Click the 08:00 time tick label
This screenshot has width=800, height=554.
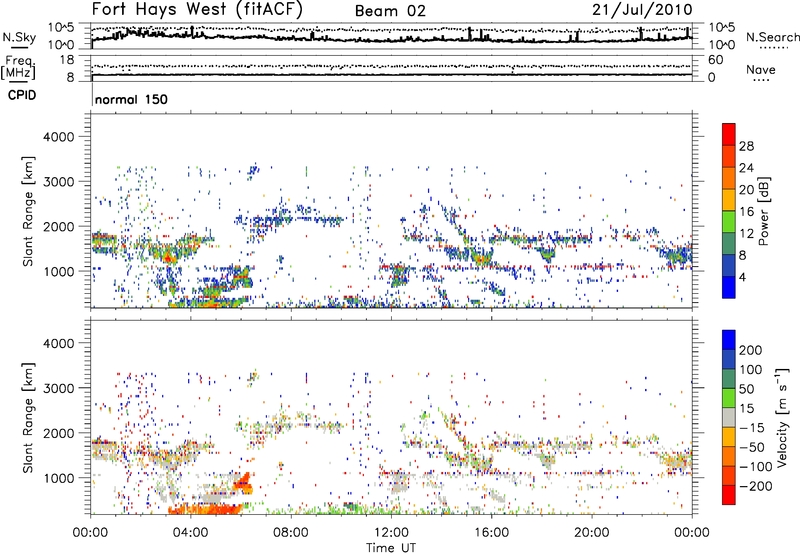click(291, 533)
